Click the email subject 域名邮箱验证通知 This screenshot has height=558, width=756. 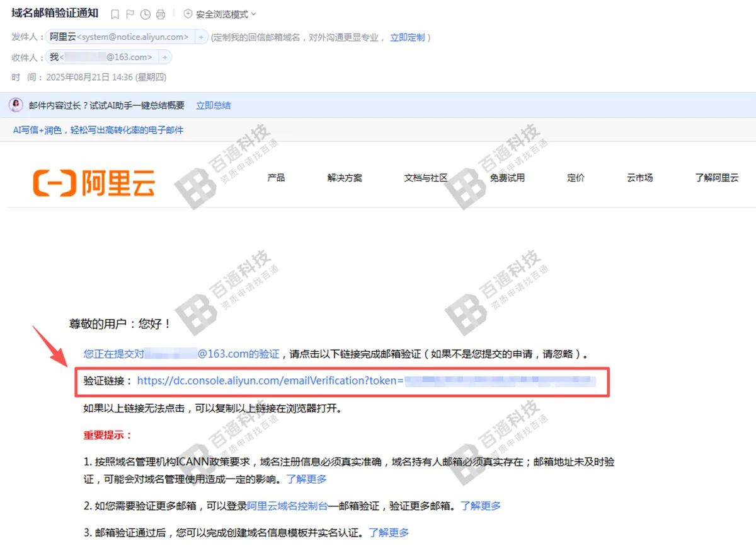pyautogui.click(x=55, y=13)
